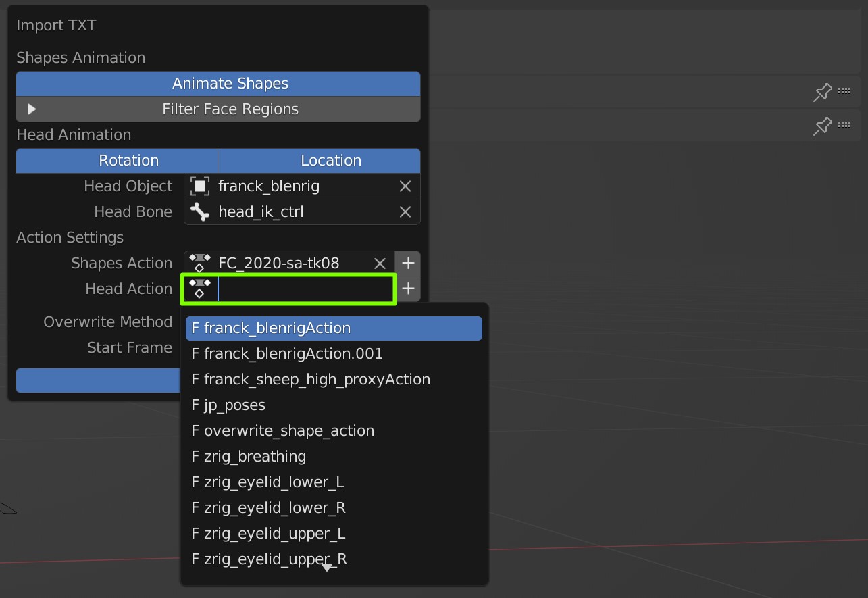Screen dimensions: 868x598
Task: Select franck_blenrigAction.001 from the list
Action: point(334,354)
